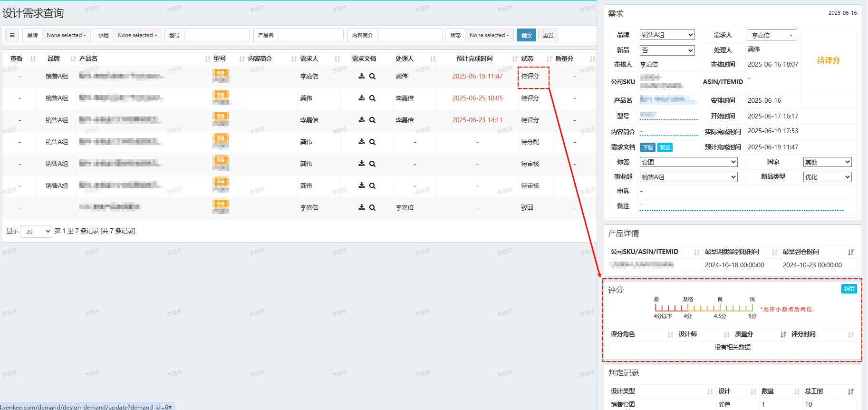Open the product thumbnail in the 驳回 row
The height and width of the screenshot is (410, 868).
coord(221,207)
